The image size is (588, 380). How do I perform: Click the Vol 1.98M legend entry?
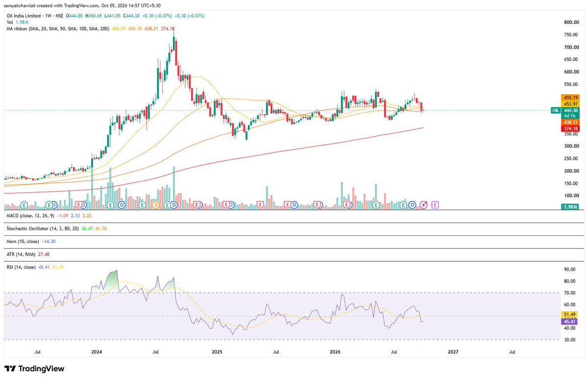click(x=17, y=22)
